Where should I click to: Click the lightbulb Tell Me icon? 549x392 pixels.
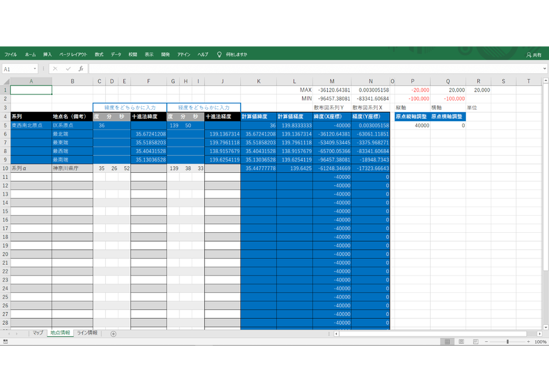[x=219, y=55]
